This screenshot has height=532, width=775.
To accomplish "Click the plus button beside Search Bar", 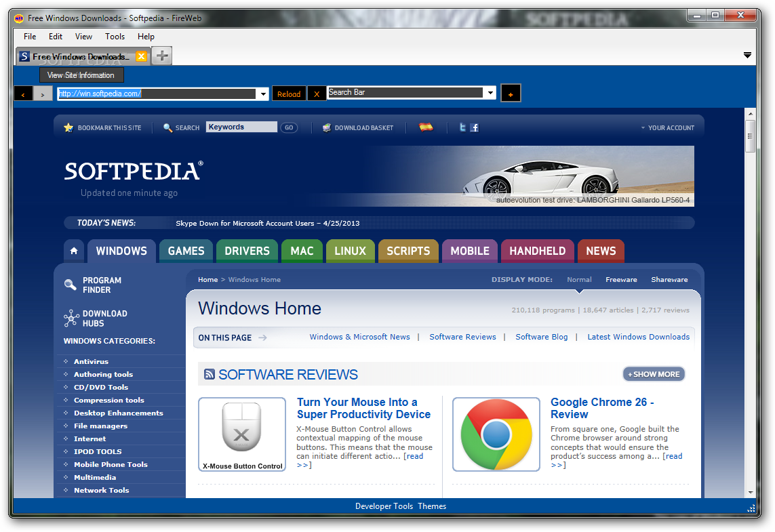I will click(511, 94).
